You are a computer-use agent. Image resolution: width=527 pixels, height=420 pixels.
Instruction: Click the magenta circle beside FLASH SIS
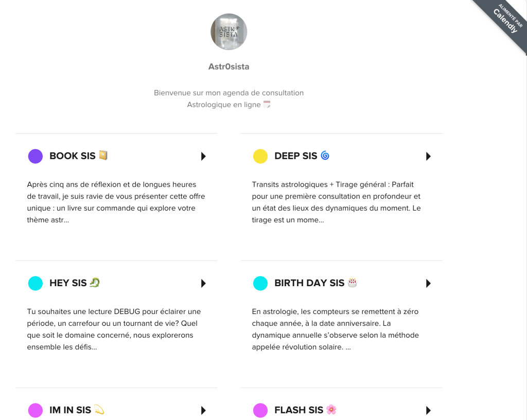[x=260, y=410]
